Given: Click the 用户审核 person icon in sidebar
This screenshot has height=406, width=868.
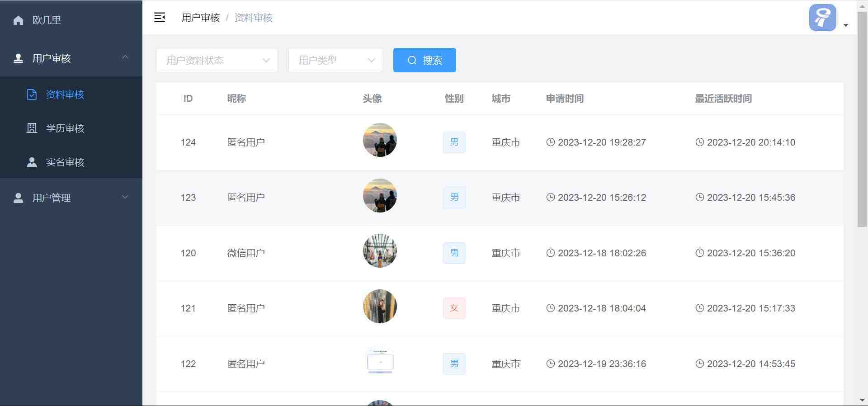Looking at the screenshot, I should click(19, 58).
